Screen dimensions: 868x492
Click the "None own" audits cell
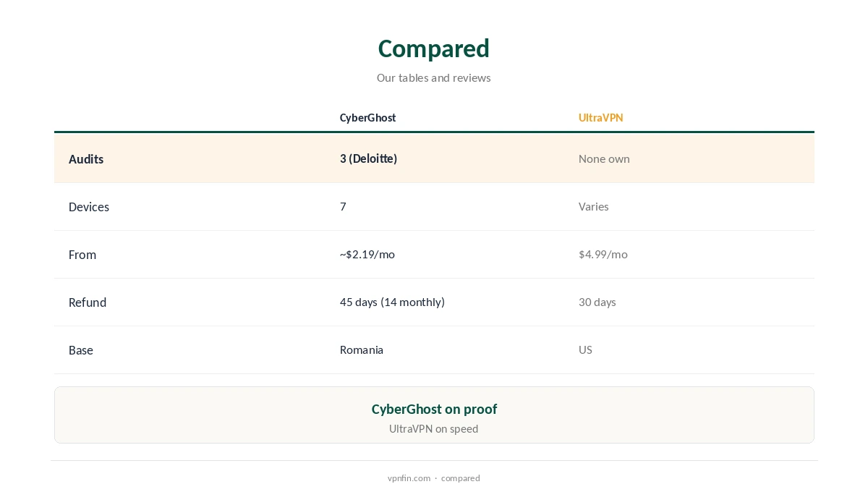click(x=604, y=158)
